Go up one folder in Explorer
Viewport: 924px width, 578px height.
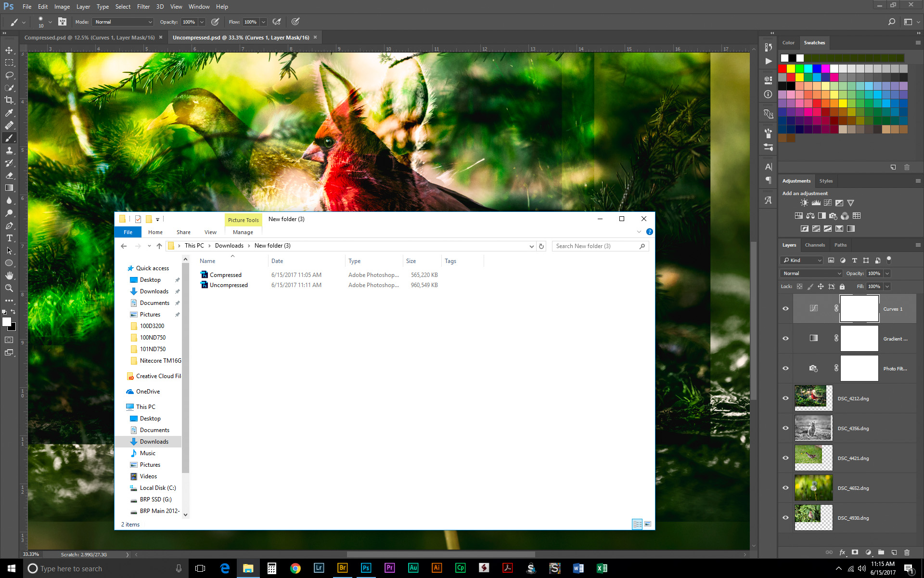(159, 246)
